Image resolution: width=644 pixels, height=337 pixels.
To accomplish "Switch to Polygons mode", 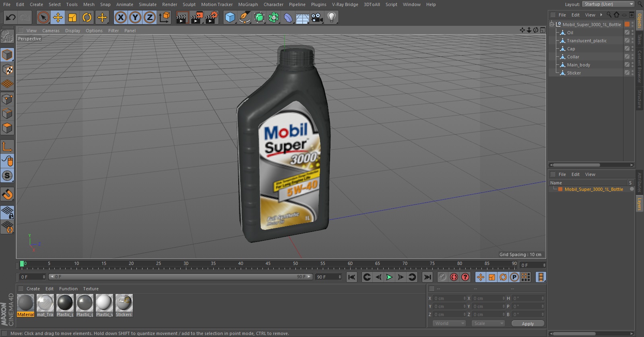I will click(x=7, y=128).
